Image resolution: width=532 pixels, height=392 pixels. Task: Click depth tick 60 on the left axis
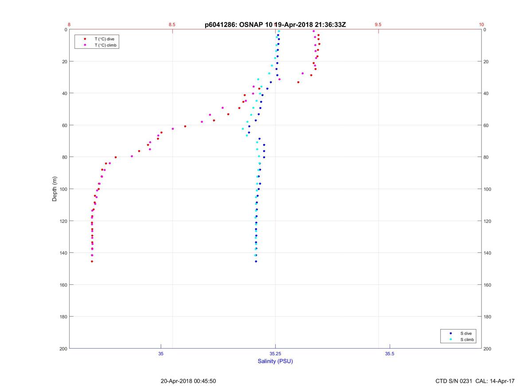[64, 125]
